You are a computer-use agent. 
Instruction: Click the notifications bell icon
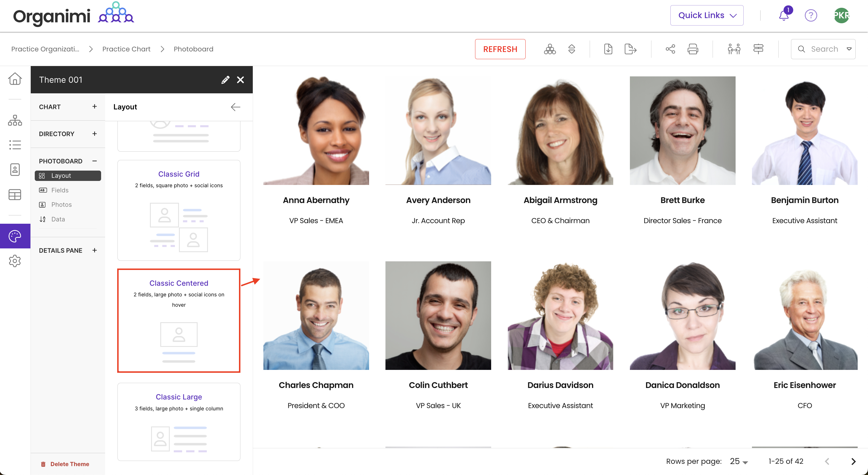(784, 15)
